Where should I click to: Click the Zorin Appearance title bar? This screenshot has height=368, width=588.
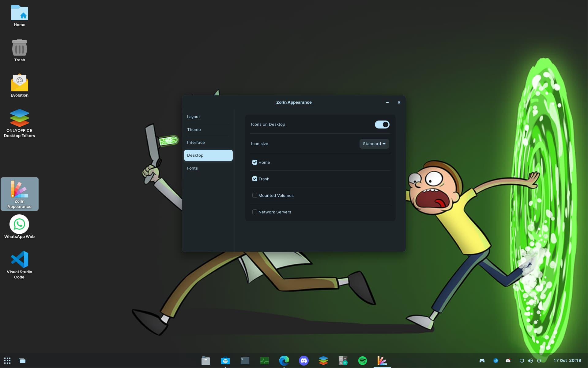pos(294,102)
